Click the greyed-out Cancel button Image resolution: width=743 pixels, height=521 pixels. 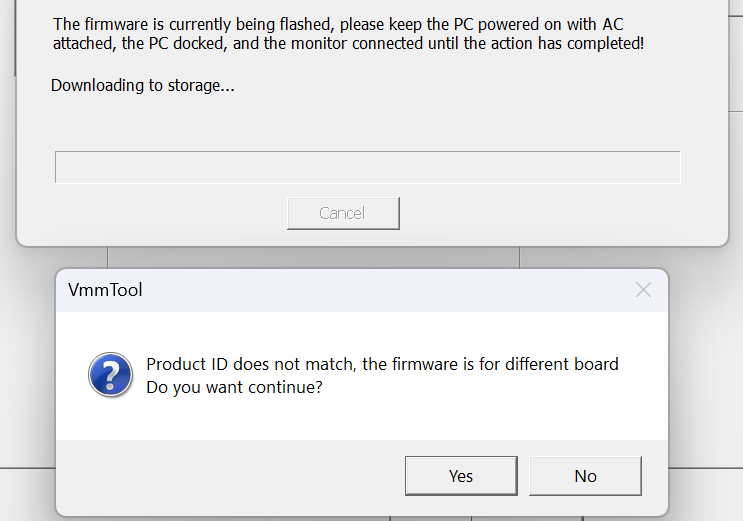click(343, 213)
